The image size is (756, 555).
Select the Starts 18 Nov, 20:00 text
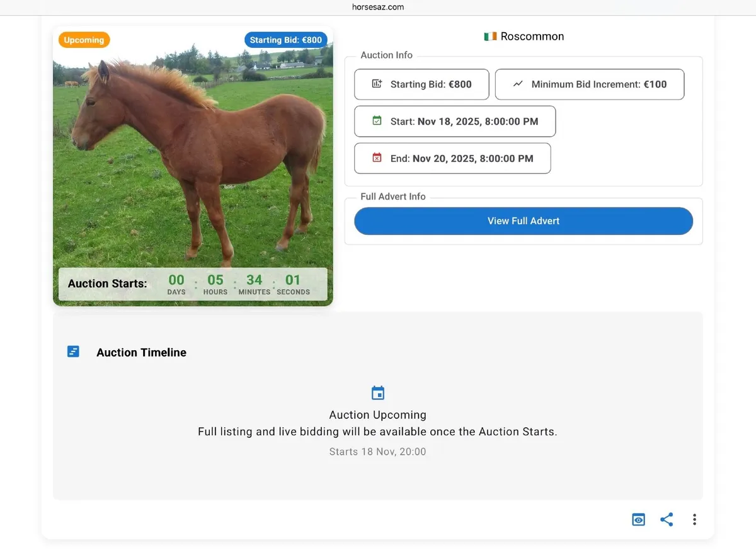coord(377,451)
